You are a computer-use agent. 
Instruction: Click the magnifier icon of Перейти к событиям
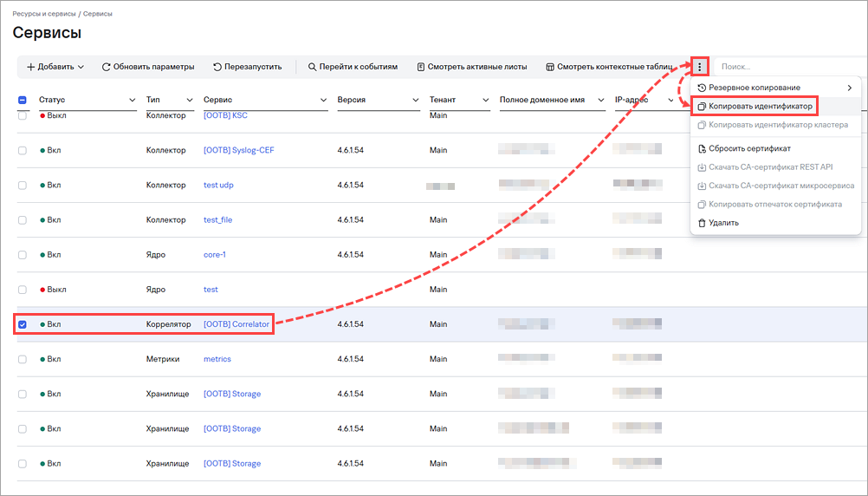pyautogui.click(x=312, y=67)
